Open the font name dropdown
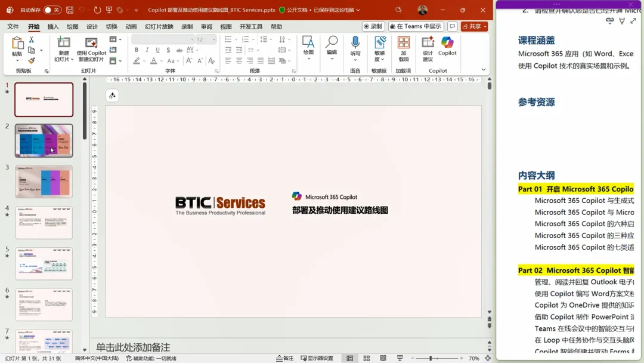The image size is (644, 363). 192,39
